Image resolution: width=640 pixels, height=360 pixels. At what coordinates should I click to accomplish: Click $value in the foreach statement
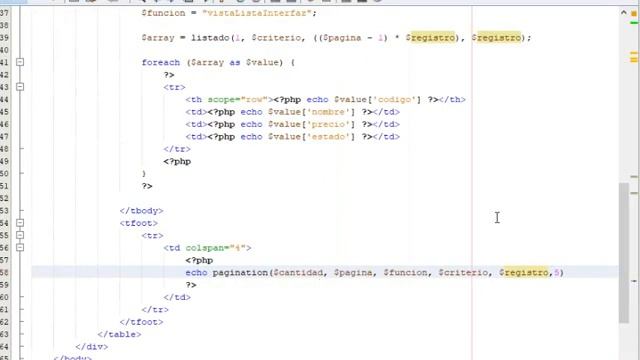coord(262,62)
